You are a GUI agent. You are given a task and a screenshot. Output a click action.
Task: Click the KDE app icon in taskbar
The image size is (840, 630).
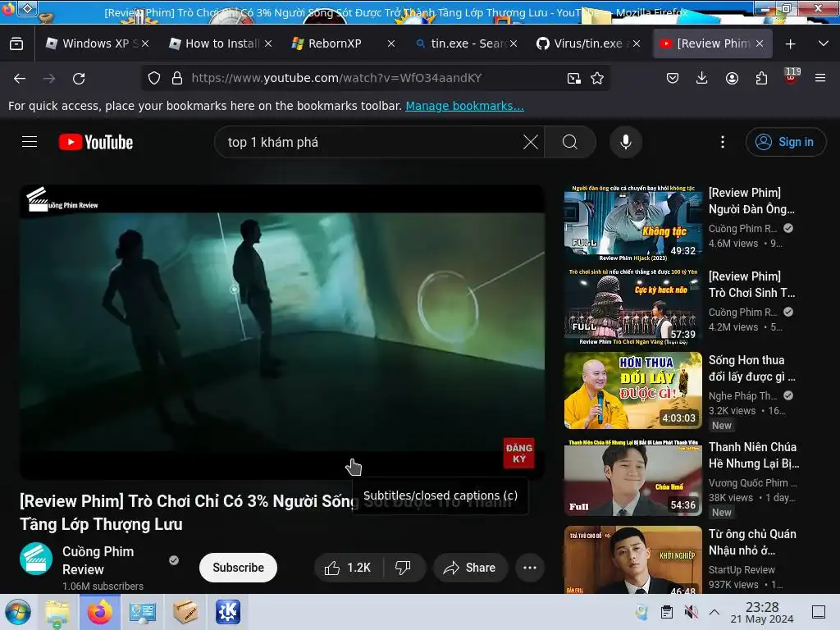click(228, 612)
